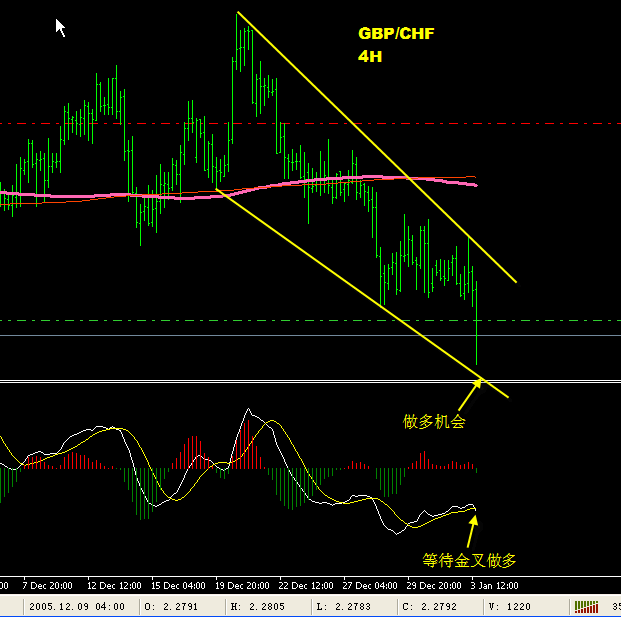Click the 19 Dec 20:00 time label
The image size is (621, 617).
pos(242,585)
